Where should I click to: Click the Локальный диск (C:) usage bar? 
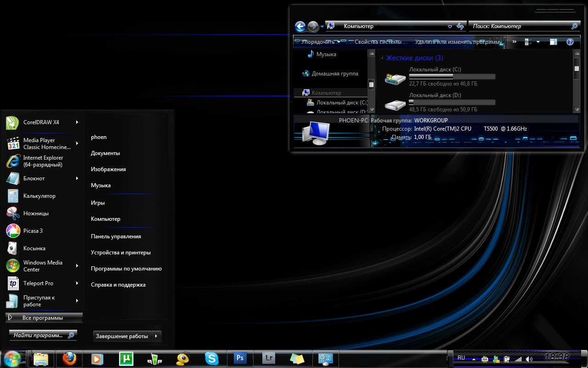(x=452, y=77)
